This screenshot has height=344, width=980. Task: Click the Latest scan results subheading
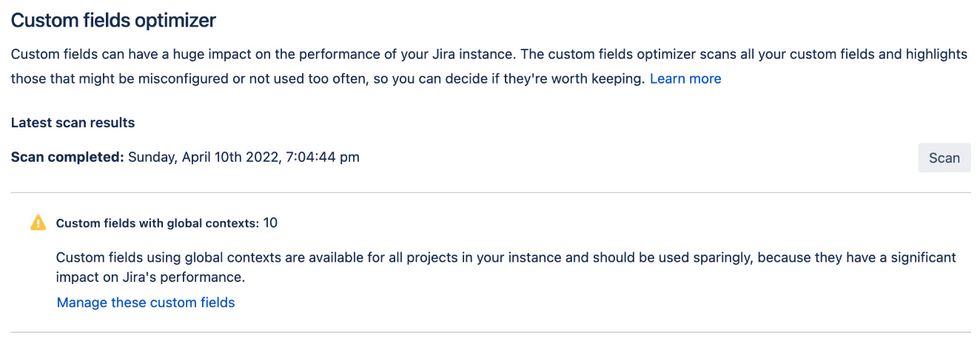pos(73,123)
